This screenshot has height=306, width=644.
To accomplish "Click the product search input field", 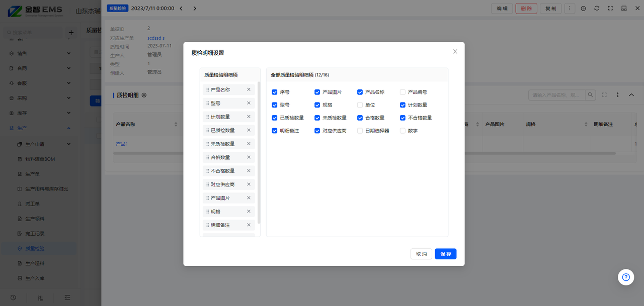I will click(x=556, y=95).
